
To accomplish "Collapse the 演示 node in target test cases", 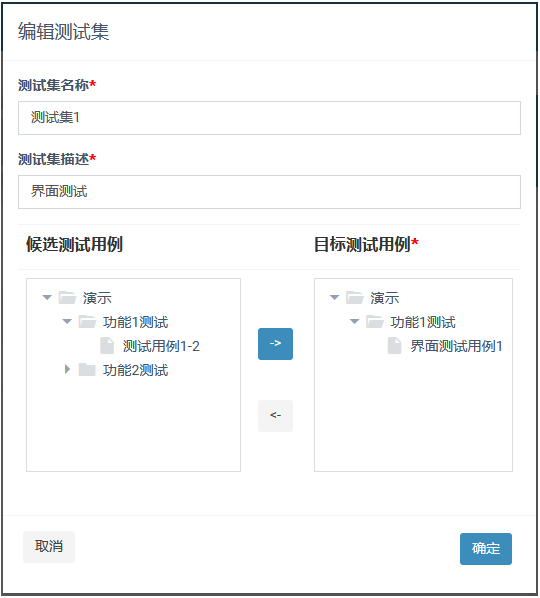I will click(334, 297).
